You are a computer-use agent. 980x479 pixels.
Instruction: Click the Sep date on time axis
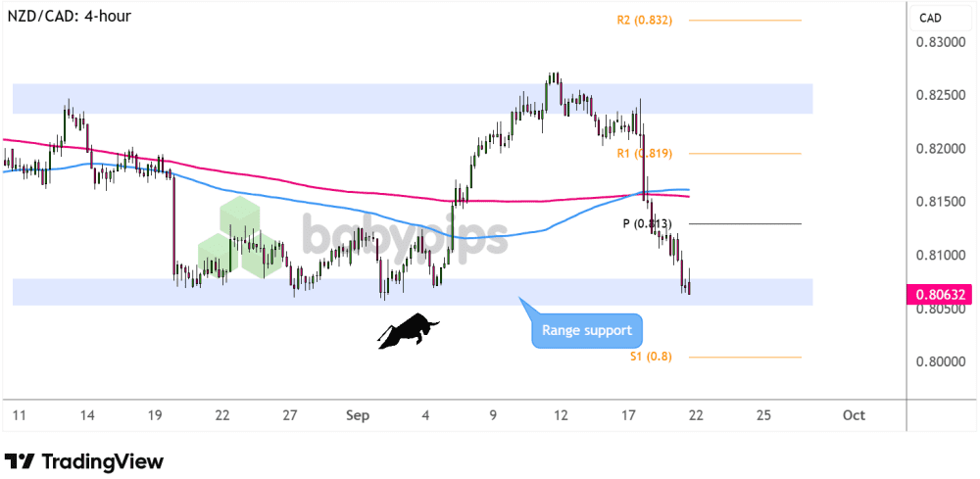[x=359, y=415]
